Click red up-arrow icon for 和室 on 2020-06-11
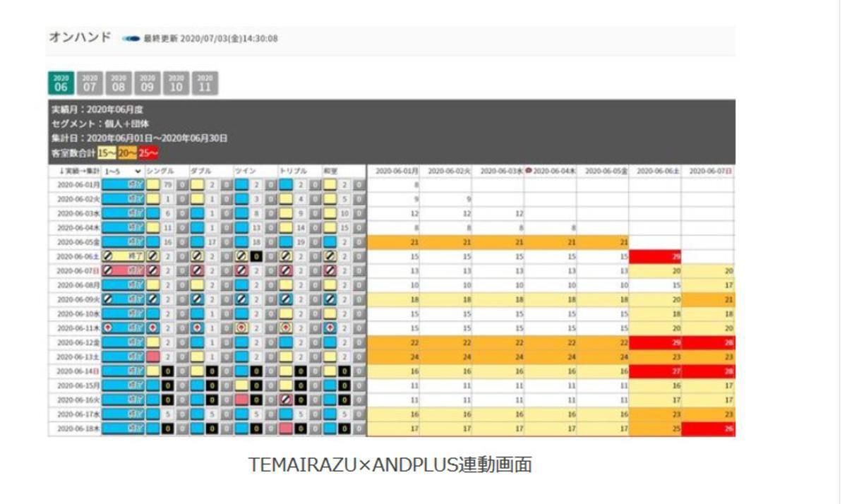This screenshot has width=847, height=504. pos(330,328)
